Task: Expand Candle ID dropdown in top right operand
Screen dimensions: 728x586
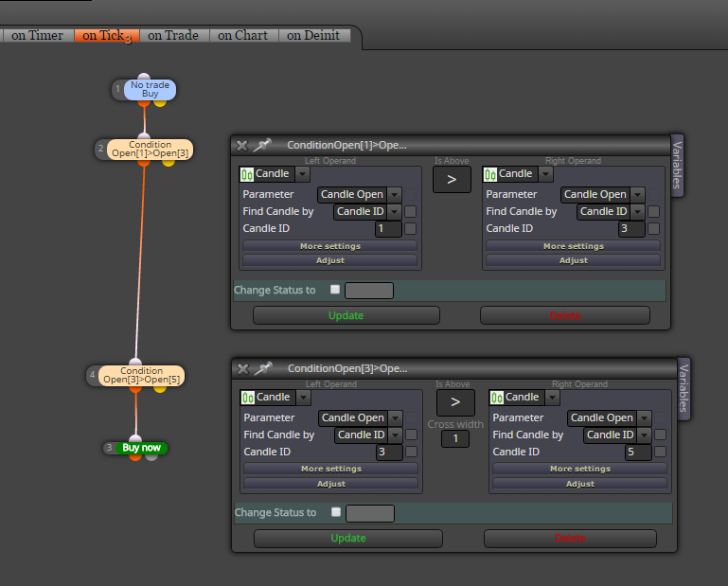Action: tap(637, 212)
